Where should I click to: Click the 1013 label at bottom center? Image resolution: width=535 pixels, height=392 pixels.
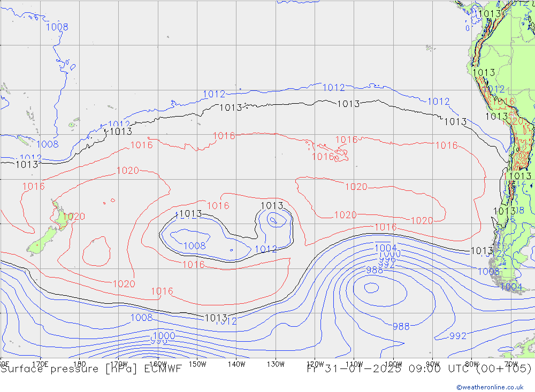[x=216, y=318]
